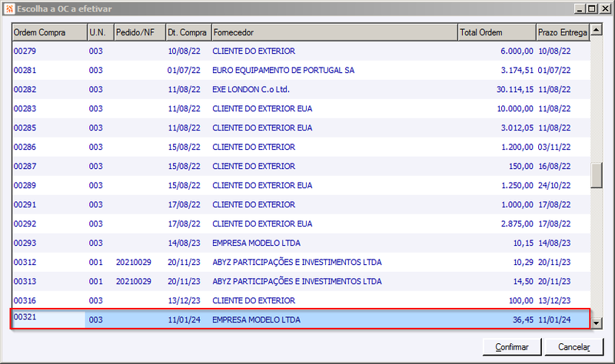Screen dimensions: 615x364
Task: Select order 00282
Action: coord(301,89)
